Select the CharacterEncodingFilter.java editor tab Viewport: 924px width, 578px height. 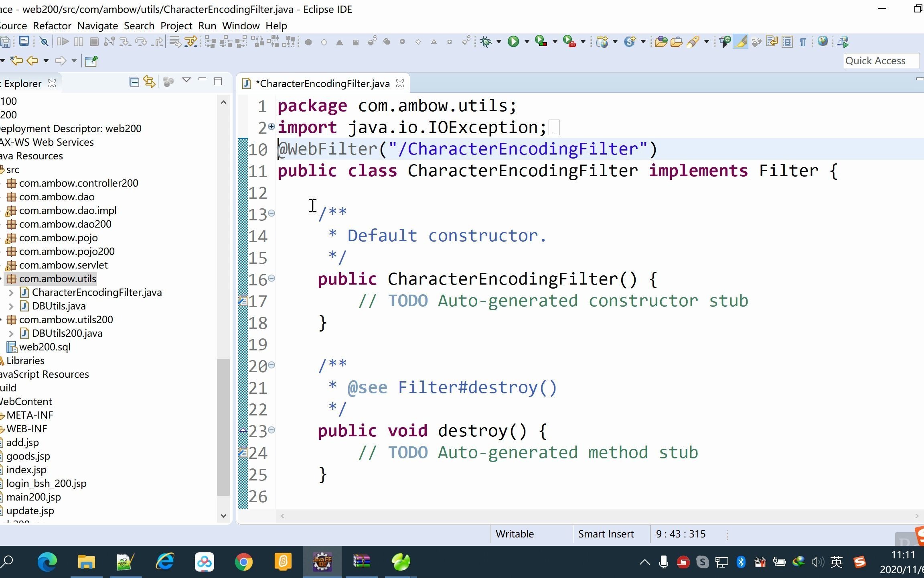(x=321, y=83)
